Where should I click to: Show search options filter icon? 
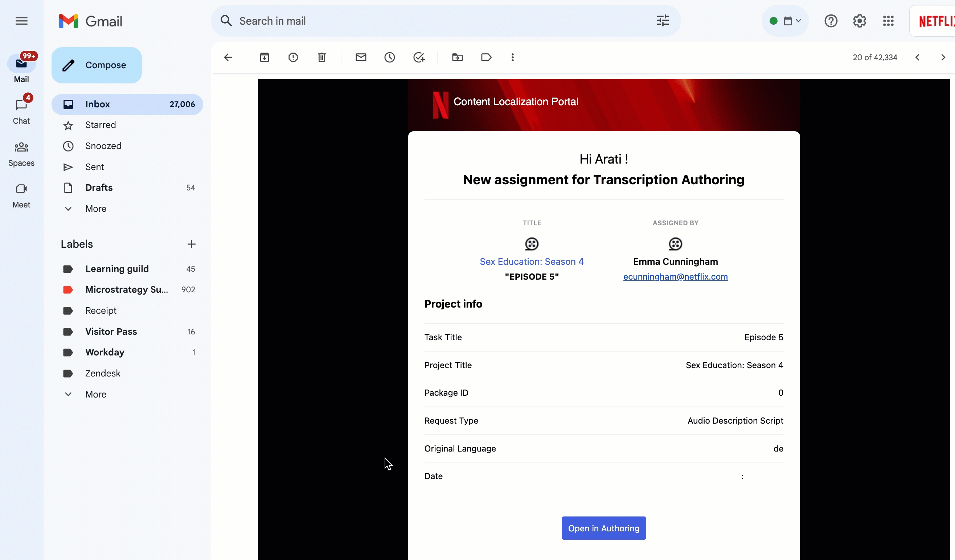663,21
